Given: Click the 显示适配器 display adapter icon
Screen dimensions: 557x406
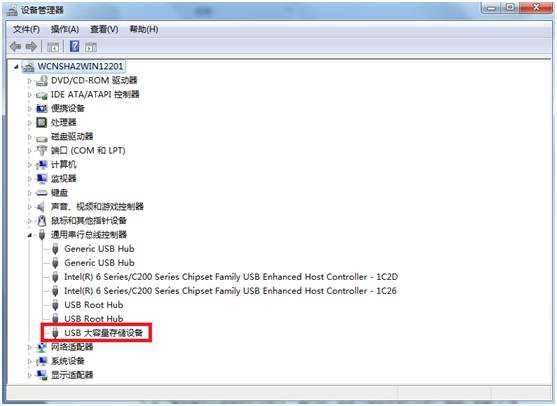Looking at the screenshot, I should (42, 375).
